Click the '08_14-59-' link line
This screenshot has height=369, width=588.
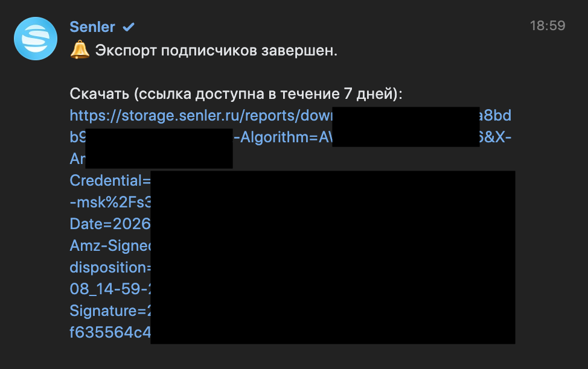pos(110,289)
